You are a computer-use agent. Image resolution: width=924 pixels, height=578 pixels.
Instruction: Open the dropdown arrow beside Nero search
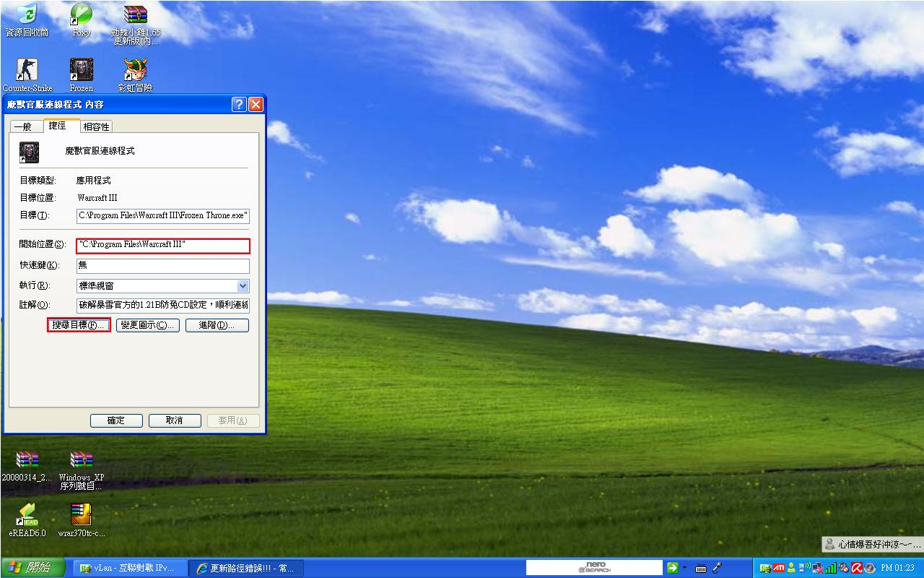(x=685, y=568)
